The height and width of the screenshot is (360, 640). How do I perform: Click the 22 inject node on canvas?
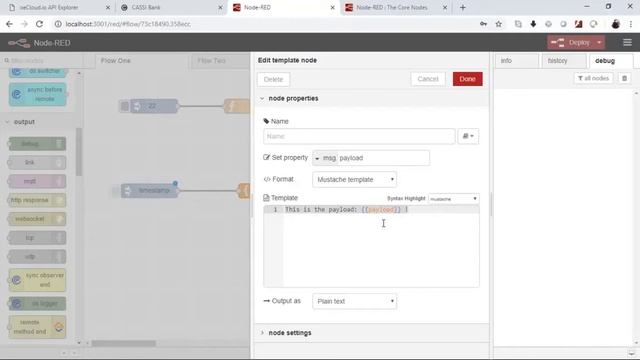(x=154, y=106)
